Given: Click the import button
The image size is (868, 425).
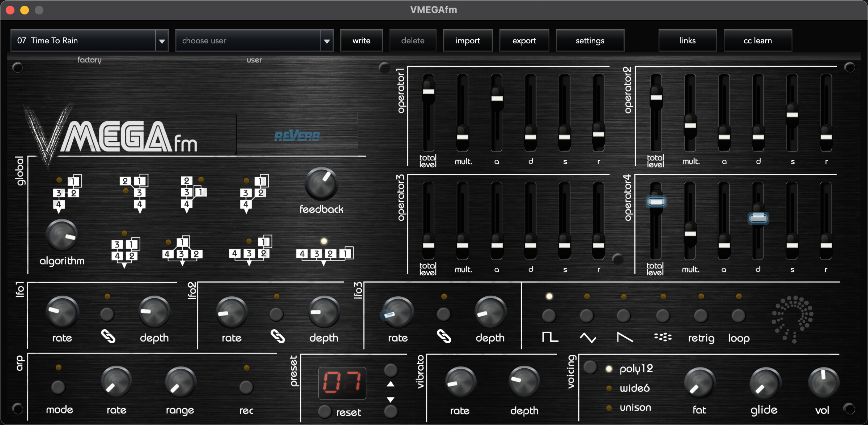Looking at the screenshot, I should pos(468,40).
